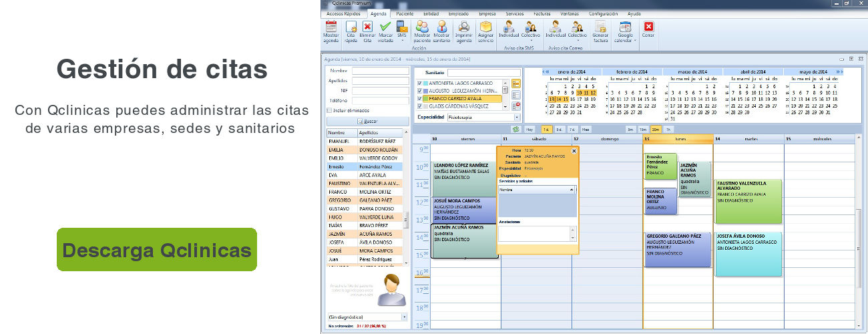Close the orange appointment details popup
The height and width of the screenshot is (334, 868).
574,151
